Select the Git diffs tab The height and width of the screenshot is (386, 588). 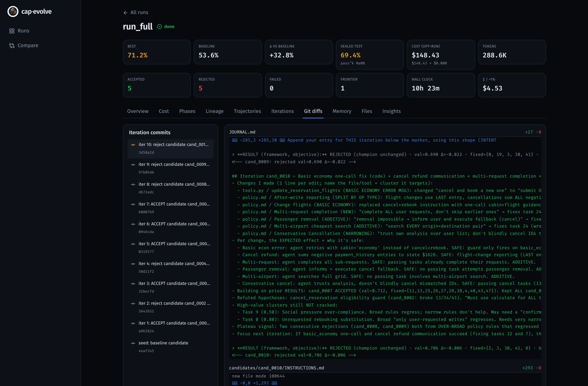coord(313,111)
